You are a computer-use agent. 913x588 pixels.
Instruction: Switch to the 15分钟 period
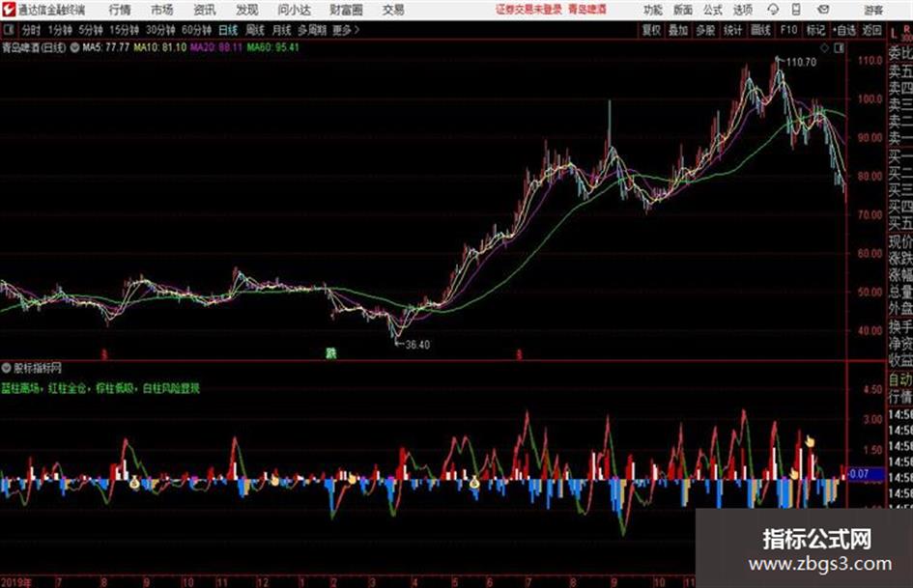click(x=124, y=29)
